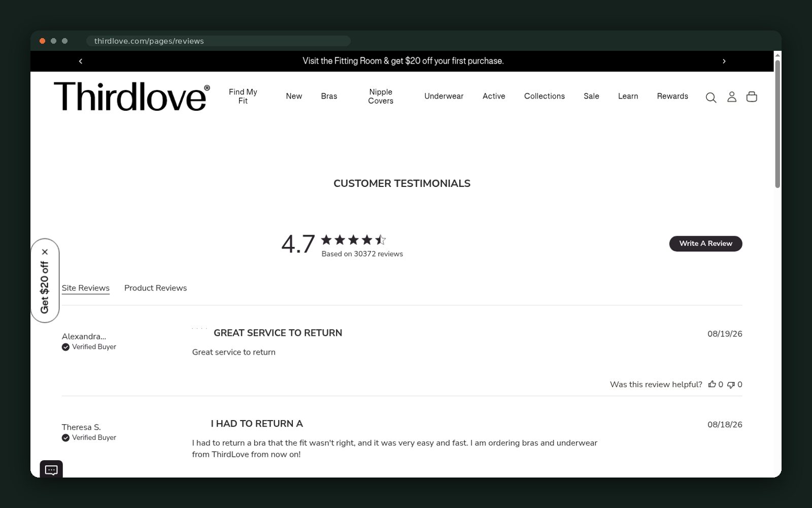Viewport: 812px width, 508px height.
Task: Open the Collections menu
Action: pyautogui.click(x=545, y=96)
